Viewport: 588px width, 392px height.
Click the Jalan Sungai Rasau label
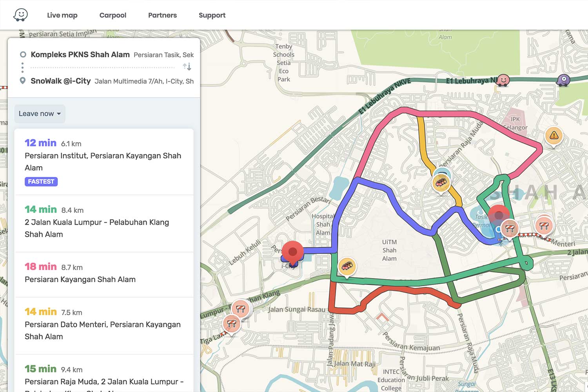[x=297, y=309]
